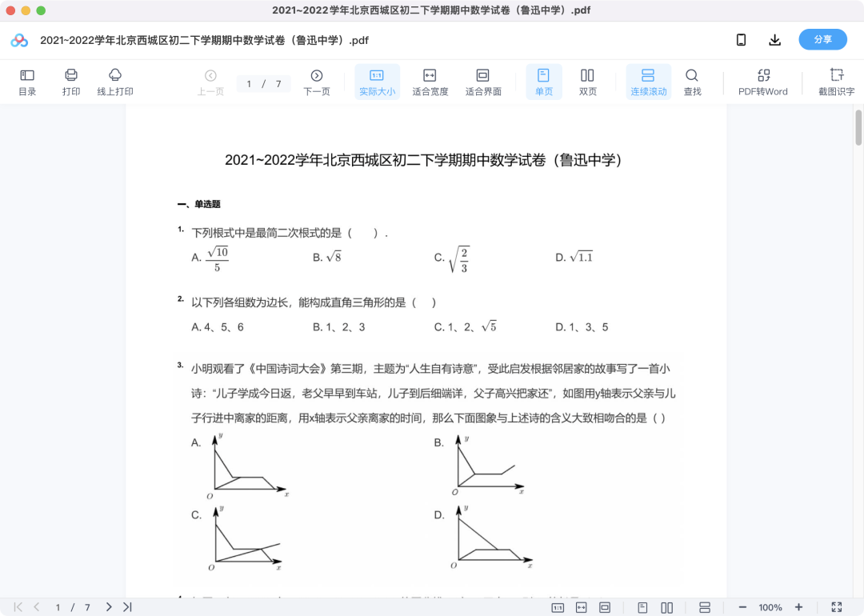Open 线上打印 online printing
The width and height of the screenshot is (864, 616).
point(115,82)
